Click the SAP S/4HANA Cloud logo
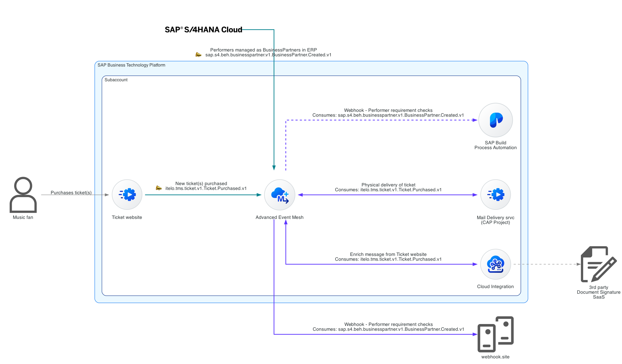 (204, 30)
